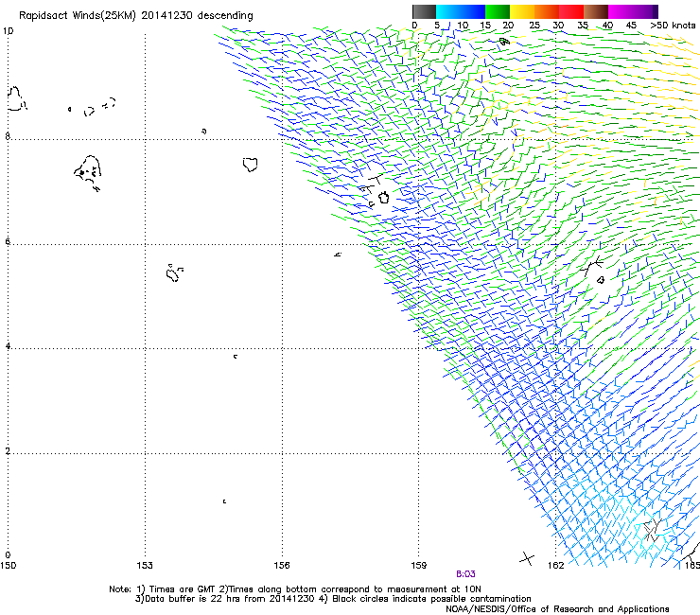The width and height of the screenshot is (700, 615).
Task: Click the yellow 20-25 knots legend color
Action: (522, 11)
